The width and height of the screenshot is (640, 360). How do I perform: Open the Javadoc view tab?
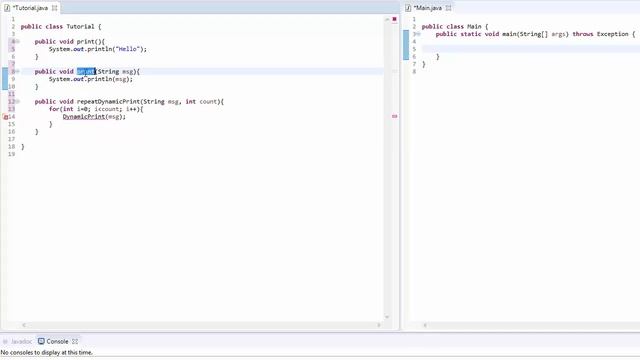(x=21, y=341)
